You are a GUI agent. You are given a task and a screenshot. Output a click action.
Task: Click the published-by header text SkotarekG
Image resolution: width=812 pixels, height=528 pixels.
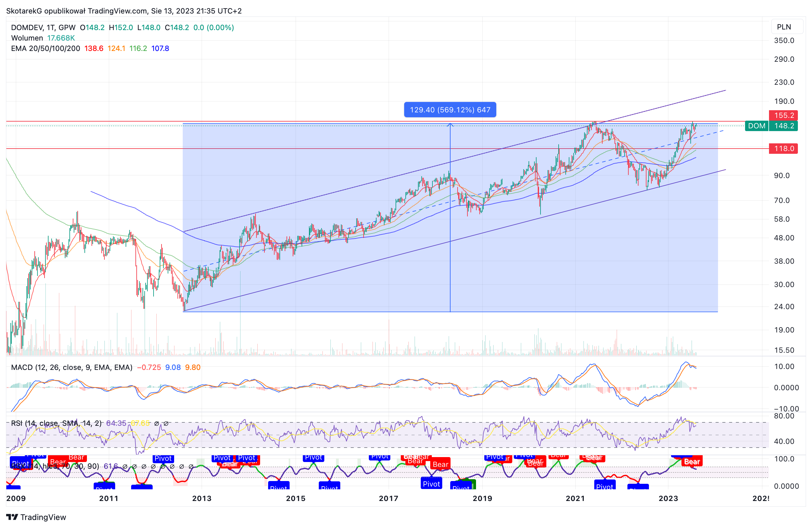(24, 11)
